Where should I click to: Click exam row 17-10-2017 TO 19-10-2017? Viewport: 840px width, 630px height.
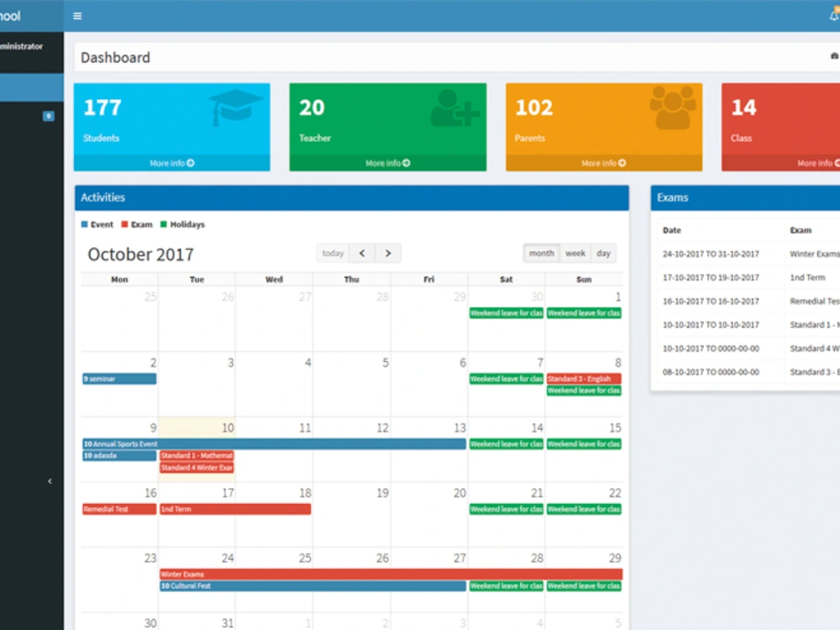click(x=748, y=277)
